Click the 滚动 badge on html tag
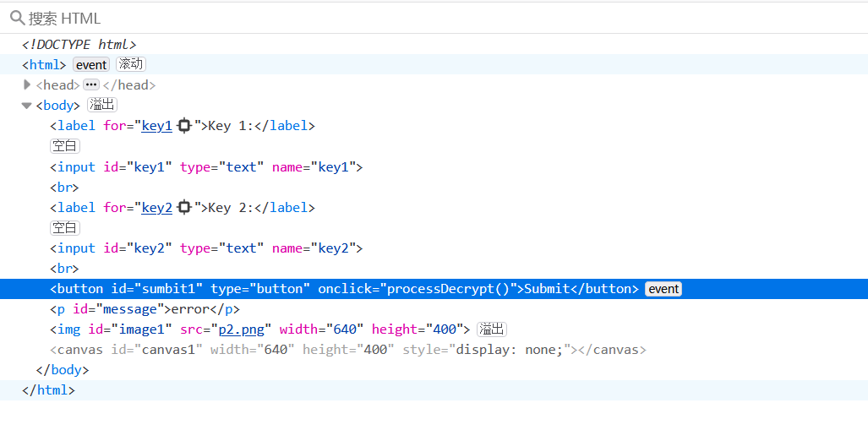The image size is (868, 441). pos(131,64)
